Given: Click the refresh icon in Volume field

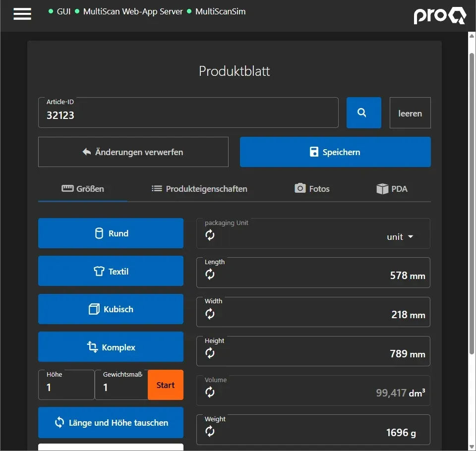Looking at the screenshot, I should pyautogui.click(x=210, y=392).
